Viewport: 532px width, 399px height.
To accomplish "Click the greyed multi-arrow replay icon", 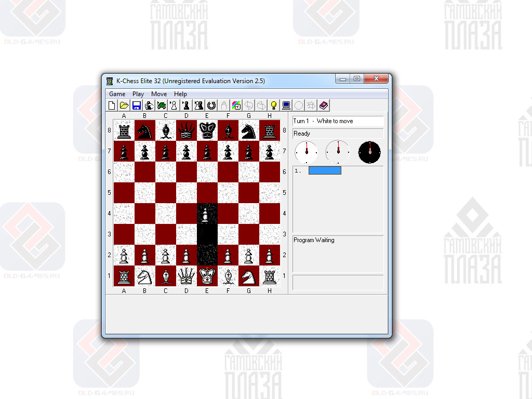I will (x=311, y=105).
